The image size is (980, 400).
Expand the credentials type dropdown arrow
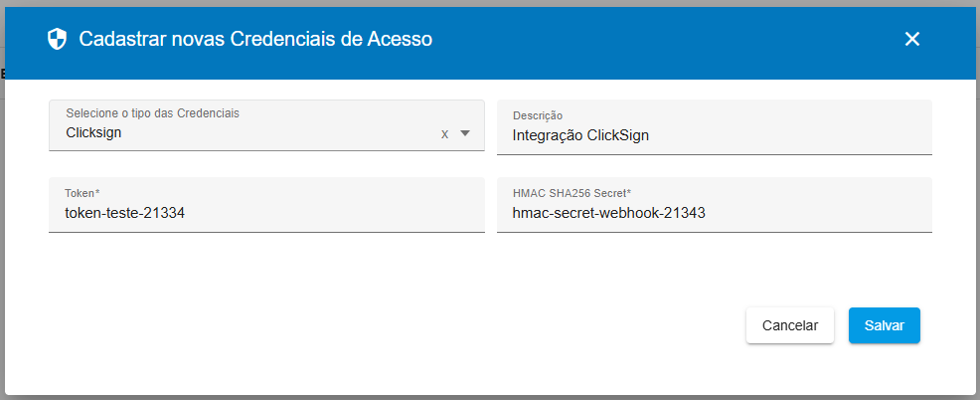click(464, 132)
